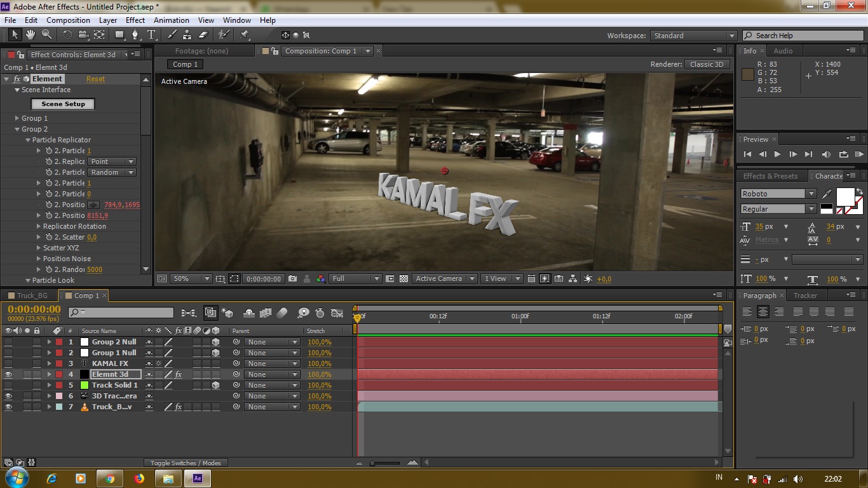
Task: Expand the Replicator Rotation section
Action: coord(39,226)
